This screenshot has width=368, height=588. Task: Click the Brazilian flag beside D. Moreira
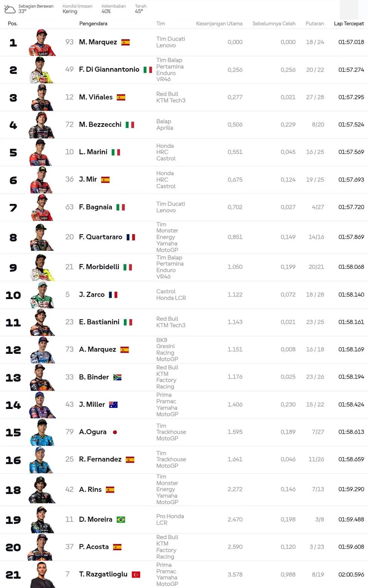[x=121, y=520]
